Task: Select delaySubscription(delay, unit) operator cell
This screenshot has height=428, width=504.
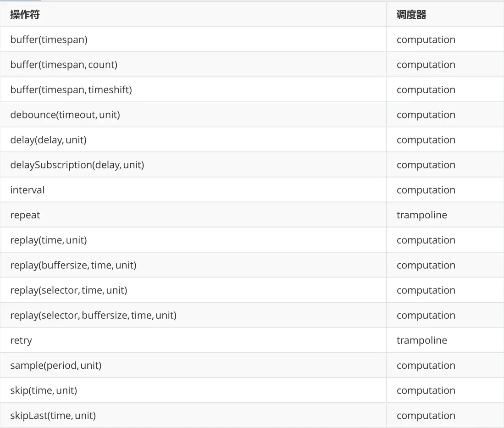Action: pyautogui.click(x=193, y=165)
